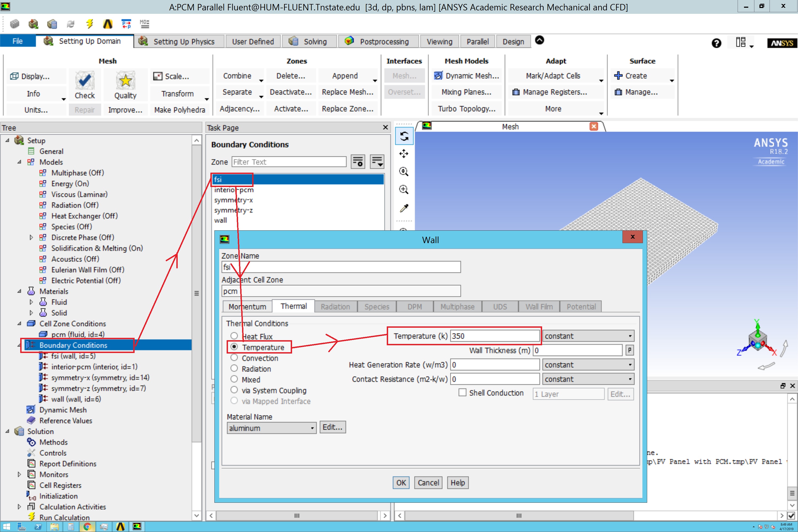Open Chrome from the taskbar
Image resolution: width=798 pixels, height=532 pixels.
point(87,527)
